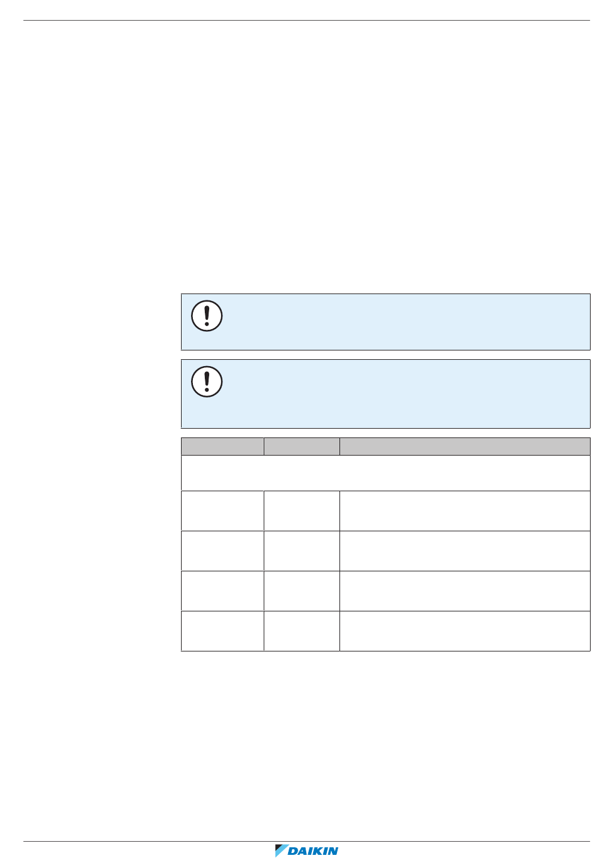Click the left-column cell in the third data row
595x868 pixels.
[x=222, y=591]
